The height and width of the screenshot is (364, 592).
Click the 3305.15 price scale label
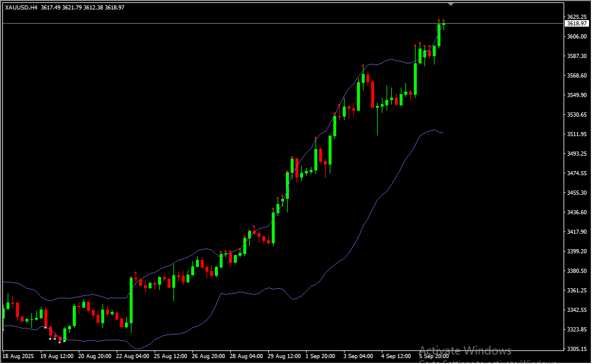(x=576, y=349)
